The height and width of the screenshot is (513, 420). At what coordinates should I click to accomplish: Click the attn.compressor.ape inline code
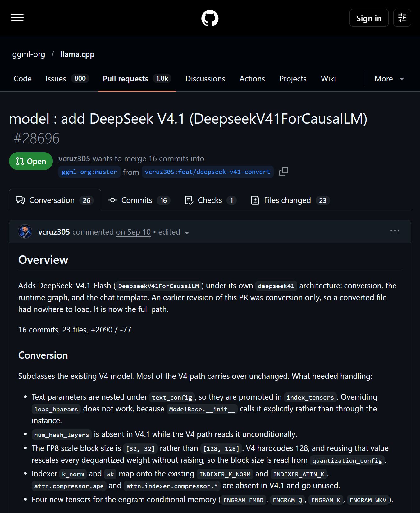click(x=69, y=486)
